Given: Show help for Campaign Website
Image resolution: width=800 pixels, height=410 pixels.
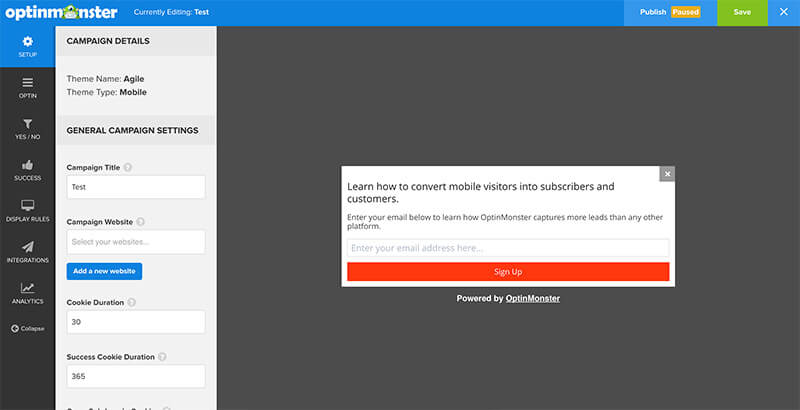Looking at the screenshot, I should (140, 222).
